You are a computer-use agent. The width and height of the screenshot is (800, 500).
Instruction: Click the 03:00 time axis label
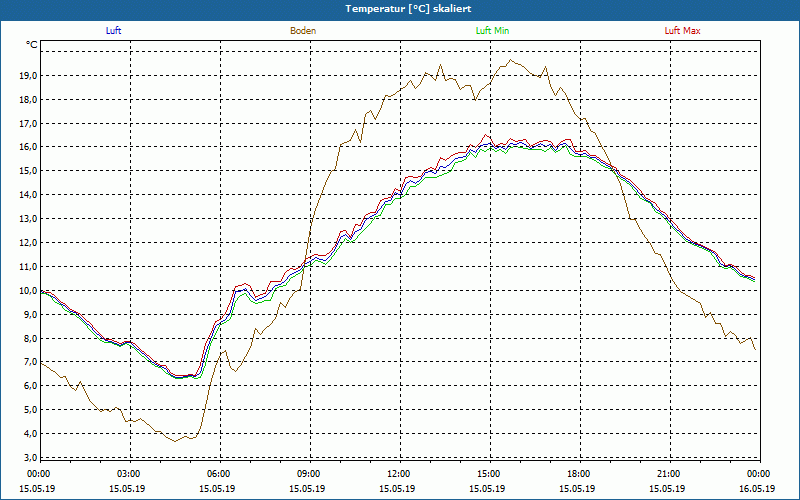click(127, 474)
